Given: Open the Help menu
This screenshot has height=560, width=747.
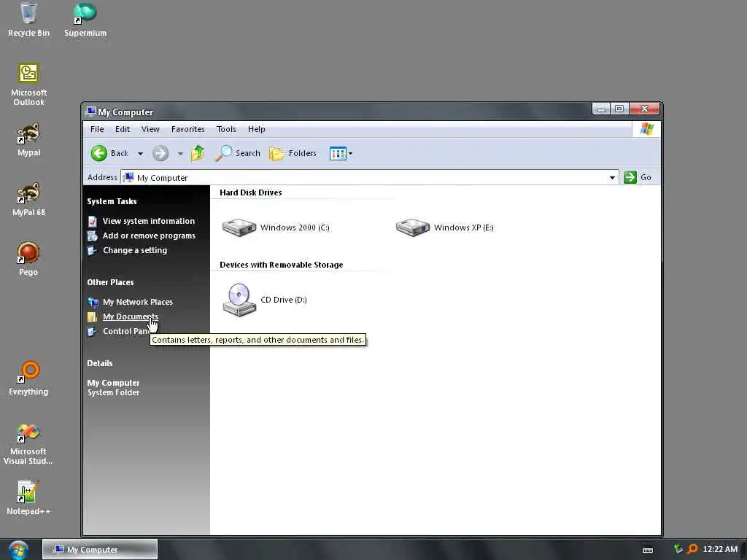Looking at the screenshot, I should 256,129.
